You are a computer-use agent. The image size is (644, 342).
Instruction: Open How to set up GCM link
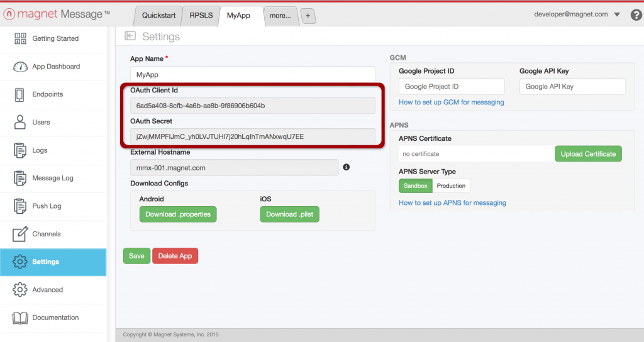click(452, 102)
